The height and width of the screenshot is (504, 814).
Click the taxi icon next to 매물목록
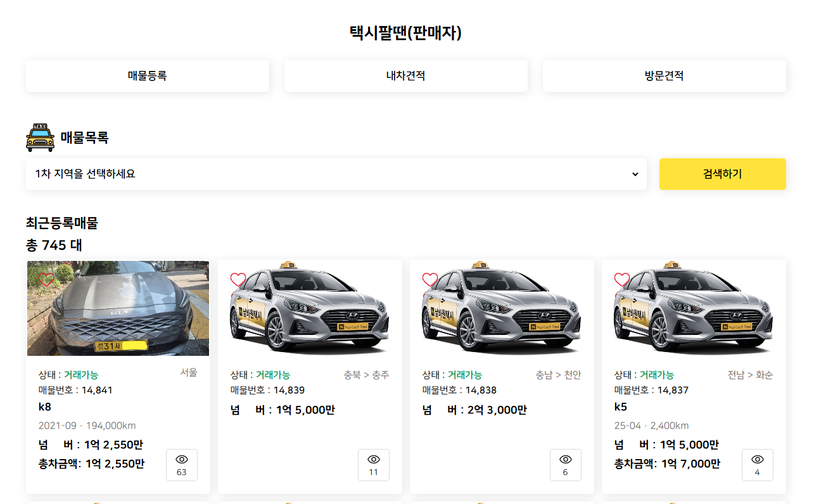coord(39,137)
